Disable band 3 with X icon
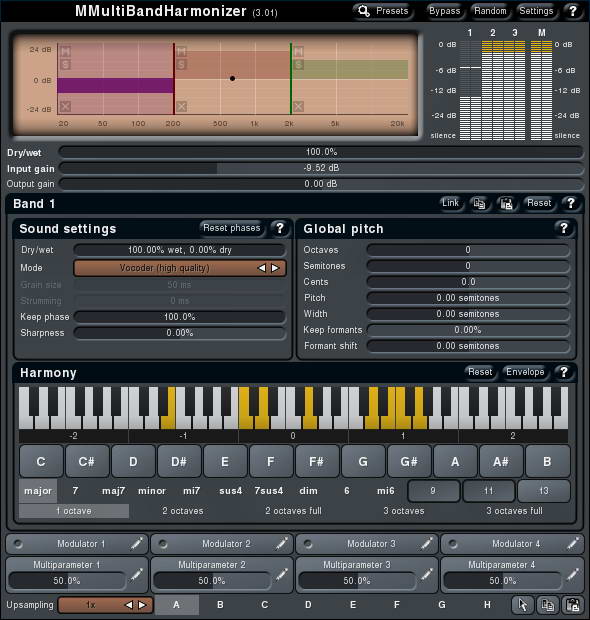Screen dimensions: 590x620 point(299,106)
